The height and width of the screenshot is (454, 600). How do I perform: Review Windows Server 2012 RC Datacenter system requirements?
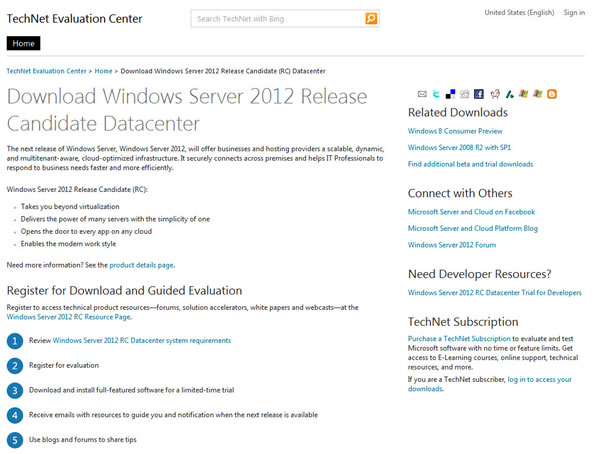coord(142,340)
